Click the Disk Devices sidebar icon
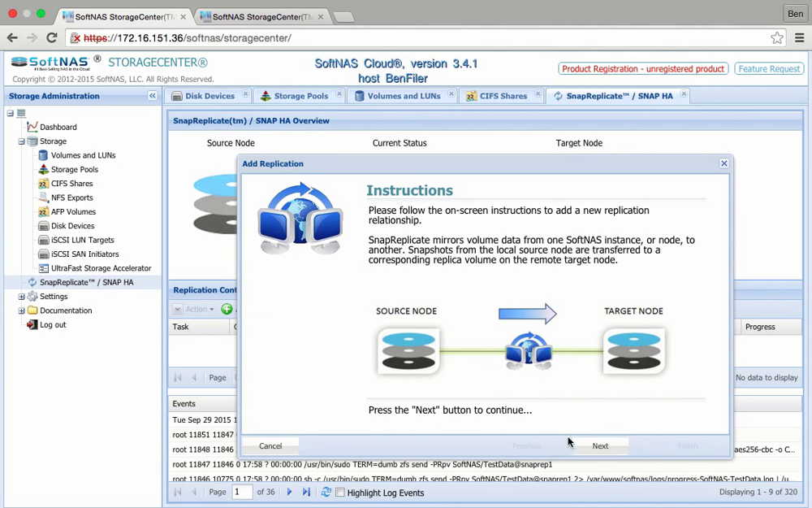Viewport: 812px width, 508px height. click(x=44, y=226)
